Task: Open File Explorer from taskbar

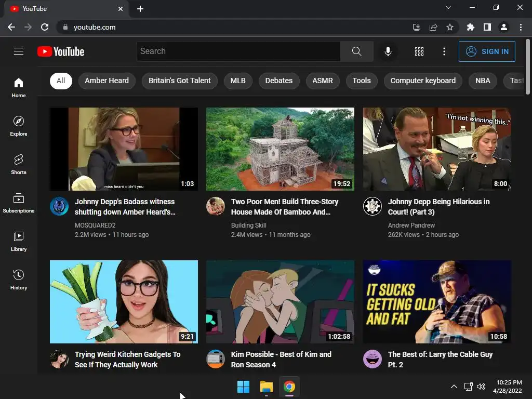Action: click(267, 387)
